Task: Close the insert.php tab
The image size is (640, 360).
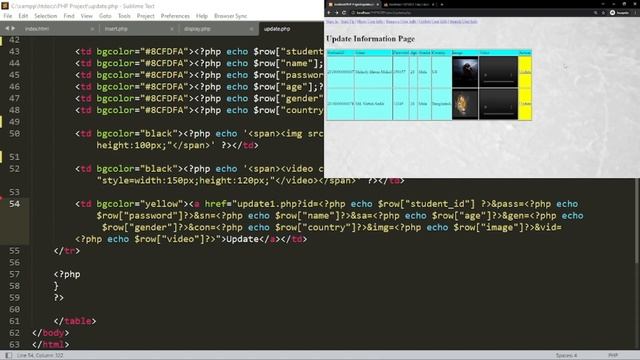Action: pyautogui.click(x=171, y=29)
